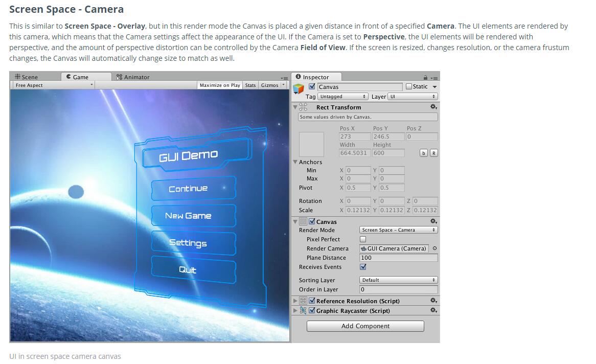Screen dimensions: 596x364
Task: Click the GameObject name field 'Canvas'
Action: (360, 87)
